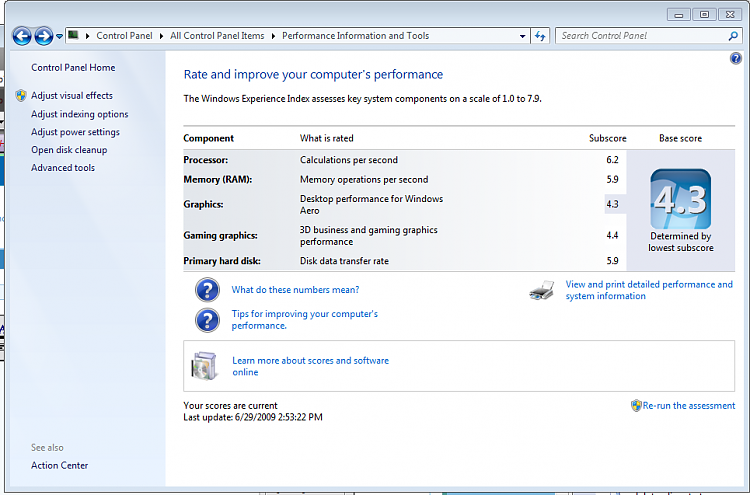Expand the arrow before Control Panel breadcrumb
Viewport: 750px width, 495px height.
(88, 36)
